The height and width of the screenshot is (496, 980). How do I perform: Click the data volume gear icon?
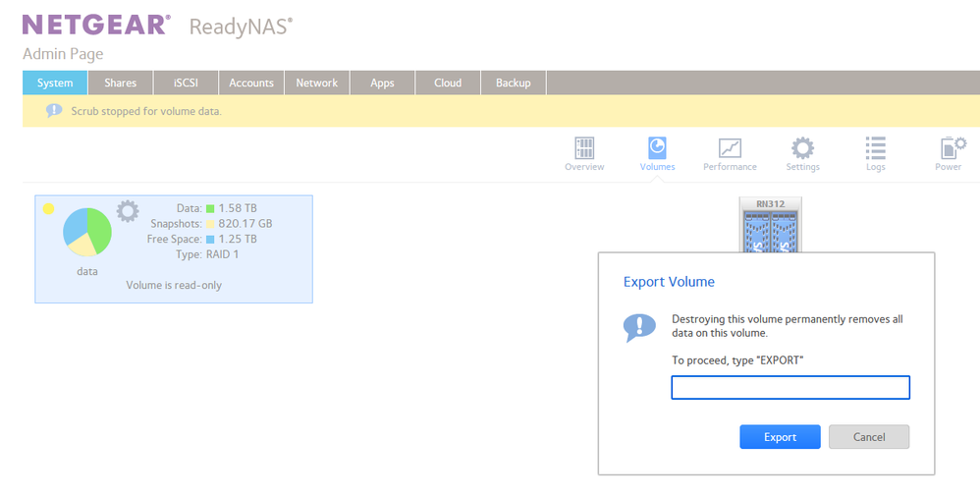coord(128,211)
